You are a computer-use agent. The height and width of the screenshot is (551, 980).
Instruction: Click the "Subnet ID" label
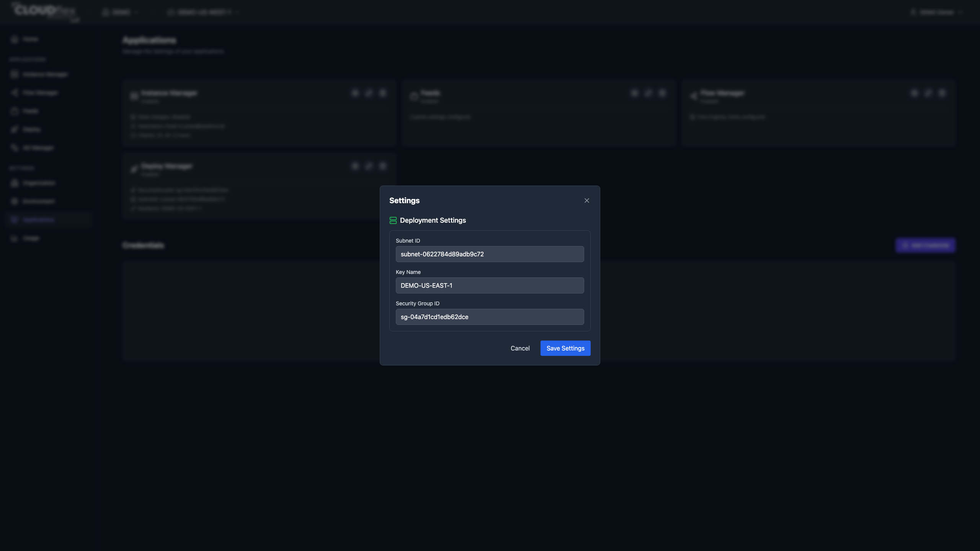click(408, 241)
